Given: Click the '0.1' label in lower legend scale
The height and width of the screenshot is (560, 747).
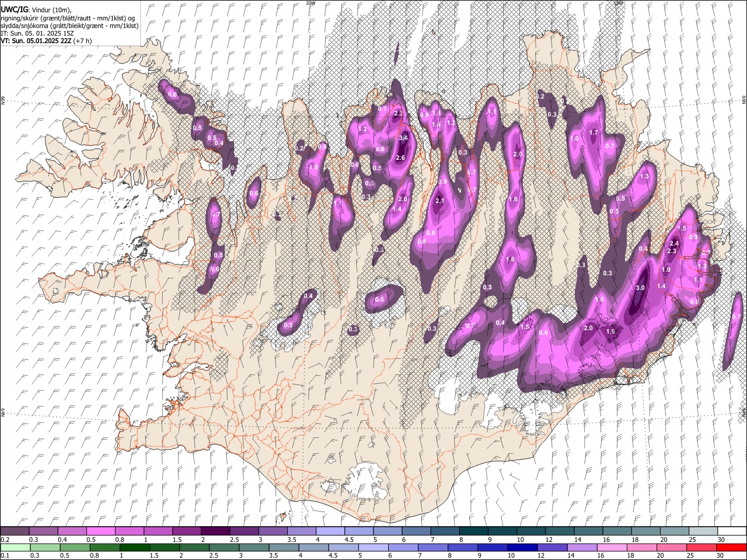Looking at the screenshot, I should (5, 556).
